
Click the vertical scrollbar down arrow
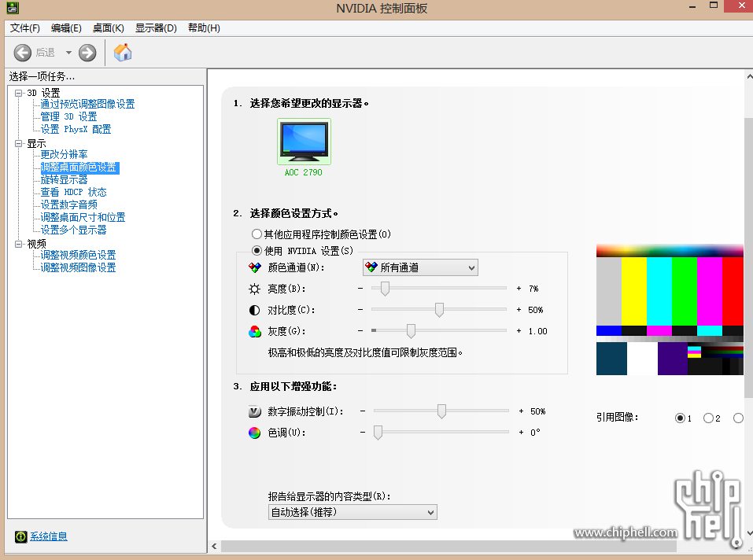point(749,533)
